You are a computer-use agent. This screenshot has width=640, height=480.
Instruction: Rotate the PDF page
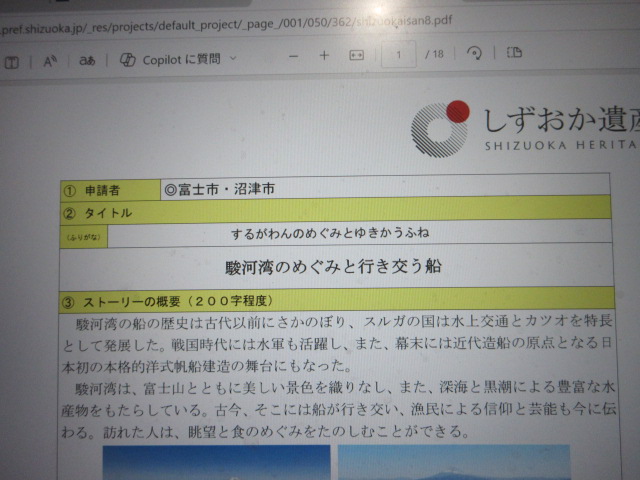[475, 53]
